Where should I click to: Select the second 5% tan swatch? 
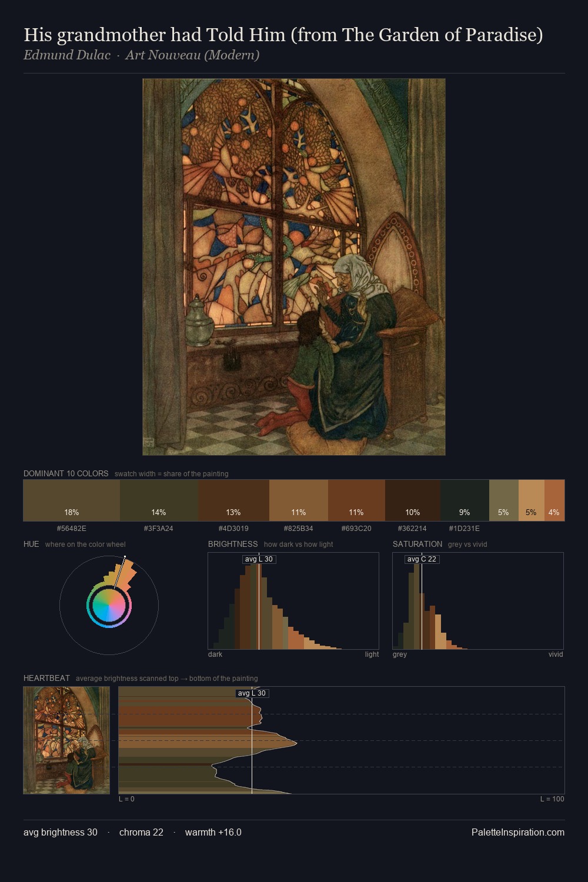click(532, 500)
